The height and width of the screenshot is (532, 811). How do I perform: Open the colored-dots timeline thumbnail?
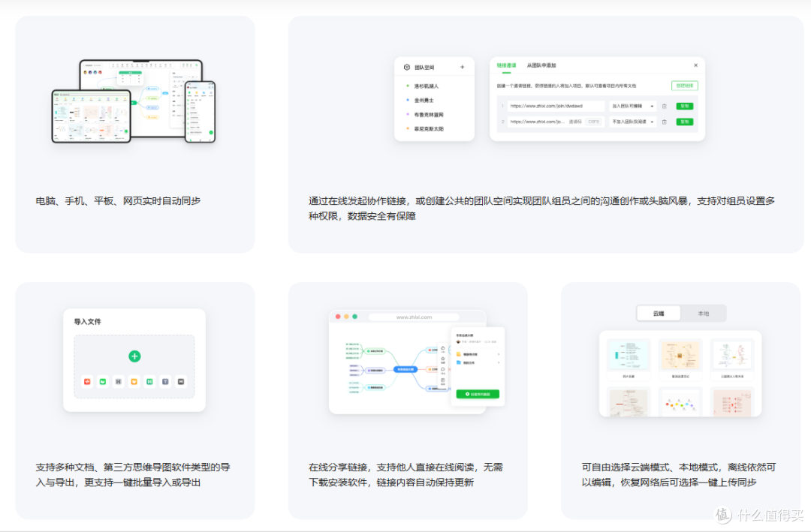point(680,403)
